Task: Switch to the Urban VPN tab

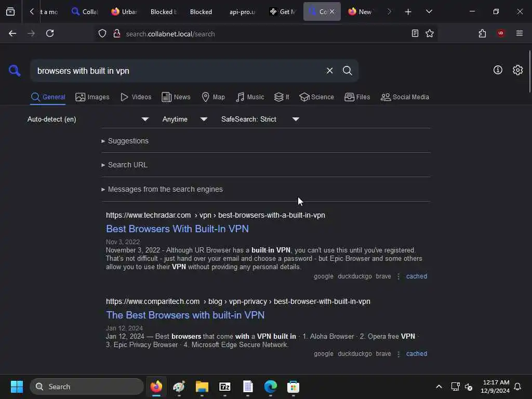Action: coord(124,11)
